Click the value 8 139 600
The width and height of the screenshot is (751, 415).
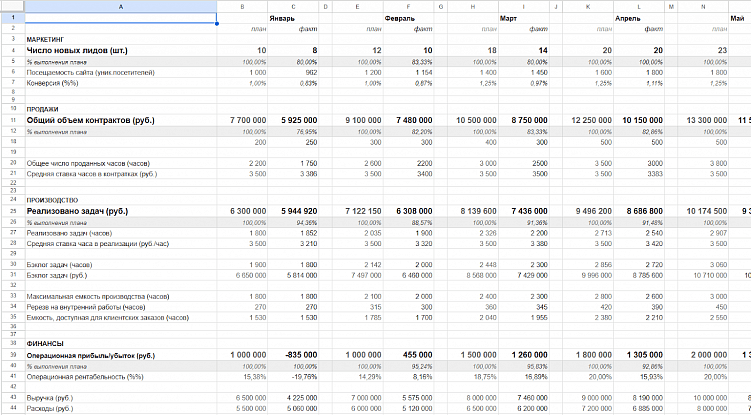click(x=478, y=211)
